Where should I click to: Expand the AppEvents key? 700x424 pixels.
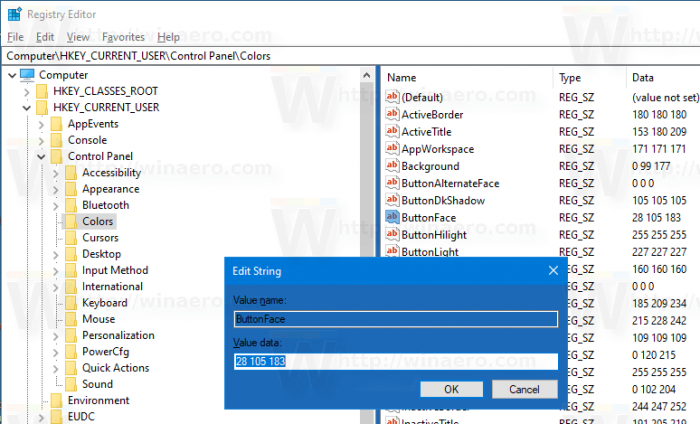[x=41, y=124]
